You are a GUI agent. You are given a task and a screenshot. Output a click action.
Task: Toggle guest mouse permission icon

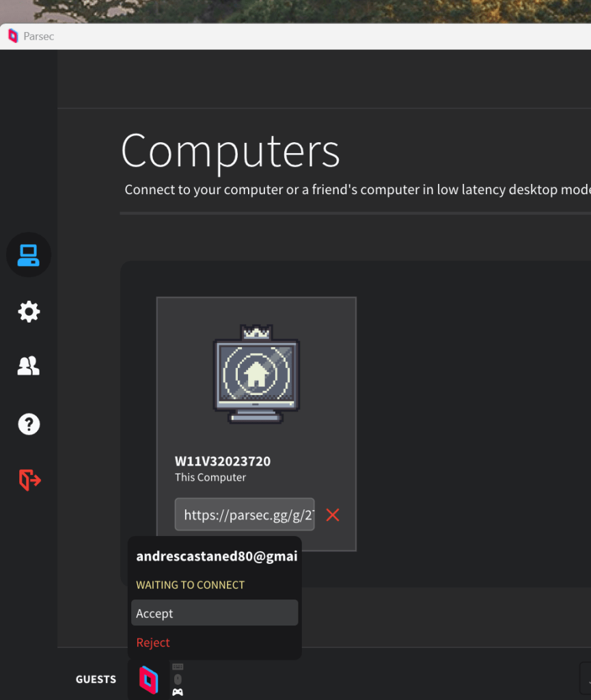[178, 679]
